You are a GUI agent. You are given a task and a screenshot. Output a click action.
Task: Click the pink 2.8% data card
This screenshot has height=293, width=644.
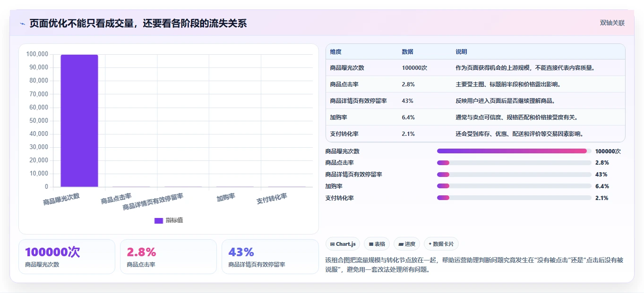[168, 257]
